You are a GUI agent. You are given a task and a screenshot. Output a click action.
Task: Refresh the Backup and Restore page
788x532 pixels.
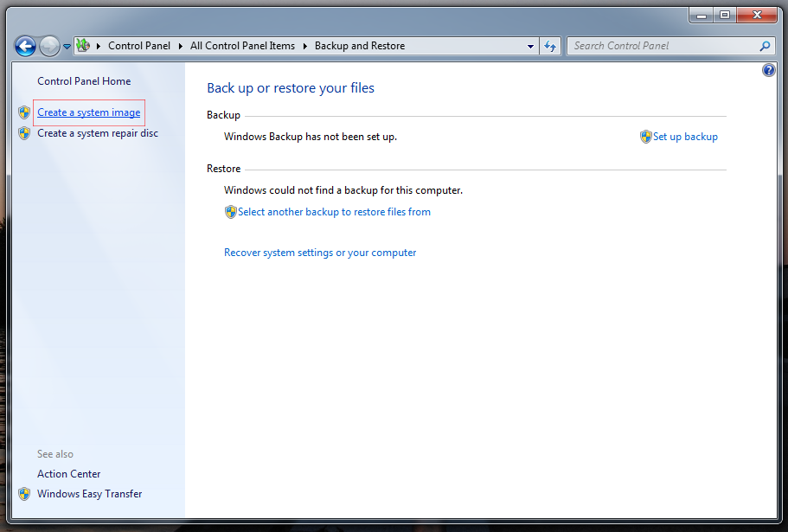(550, 46)
